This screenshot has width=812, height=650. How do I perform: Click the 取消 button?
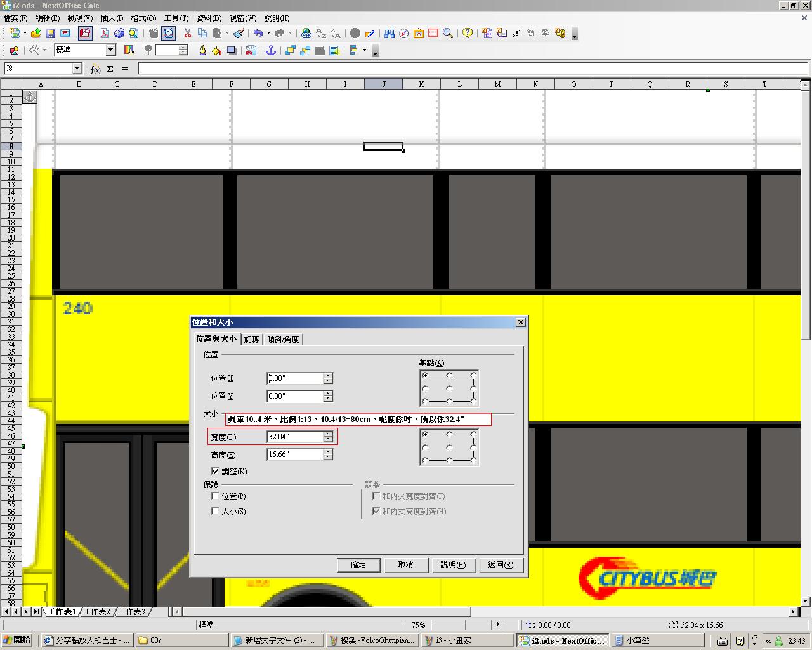(x=406, y=565)
